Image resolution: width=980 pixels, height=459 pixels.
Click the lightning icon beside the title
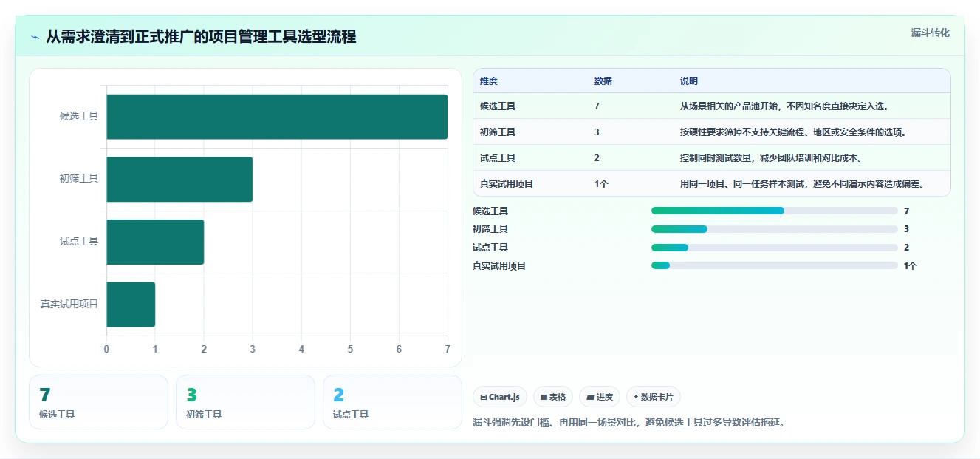(x=35, y=36)
